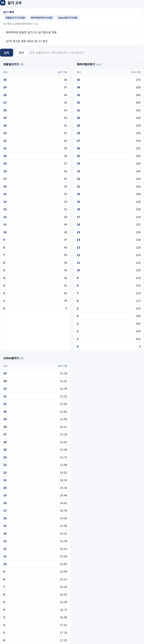Click the standing jump row with 202
This screenshot has height=644, width=144.
coord(109,339)
